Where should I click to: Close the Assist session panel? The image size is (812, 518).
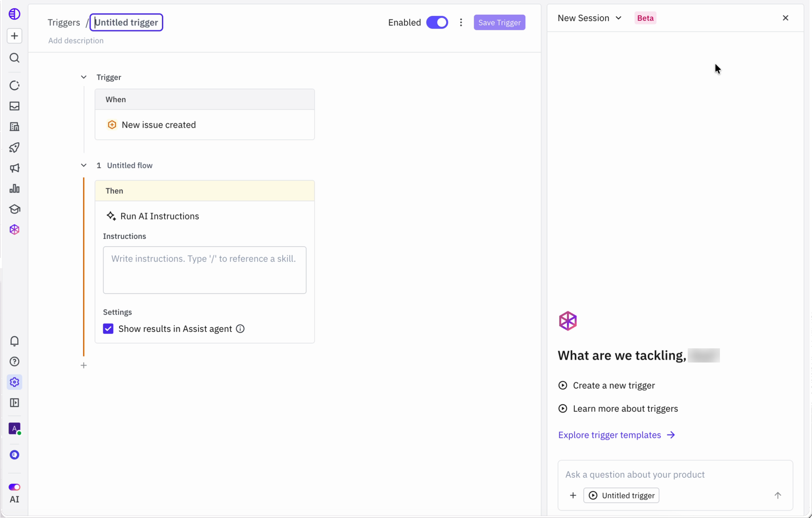(785, 18)
